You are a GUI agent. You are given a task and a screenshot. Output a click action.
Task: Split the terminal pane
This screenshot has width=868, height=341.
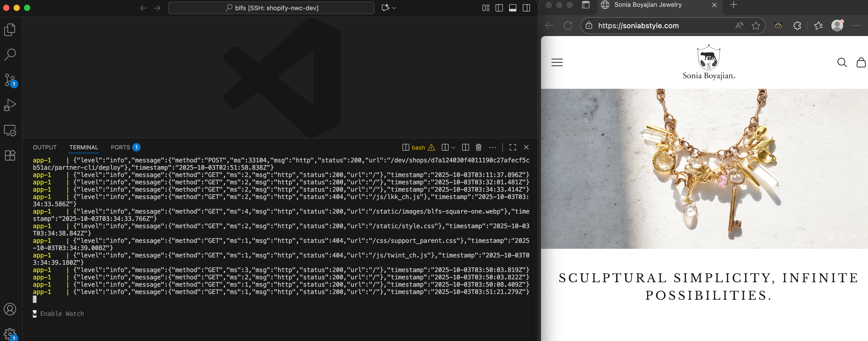(x=465, y=148)
